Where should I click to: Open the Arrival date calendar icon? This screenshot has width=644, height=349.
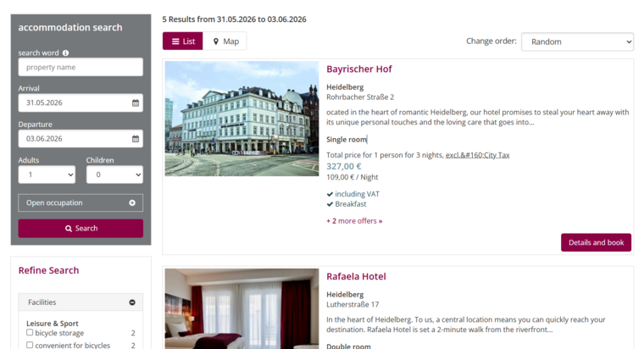tap(136, 102)
